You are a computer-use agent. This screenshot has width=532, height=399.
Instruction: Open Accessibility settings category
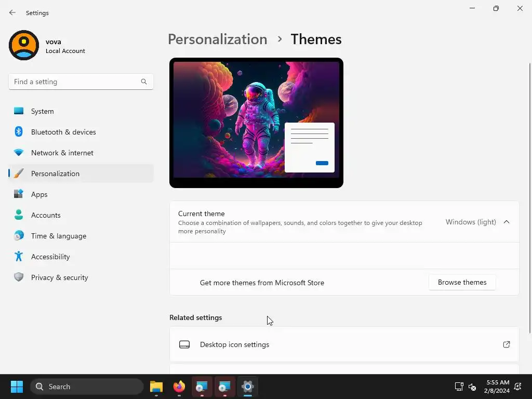coord(81,257)
